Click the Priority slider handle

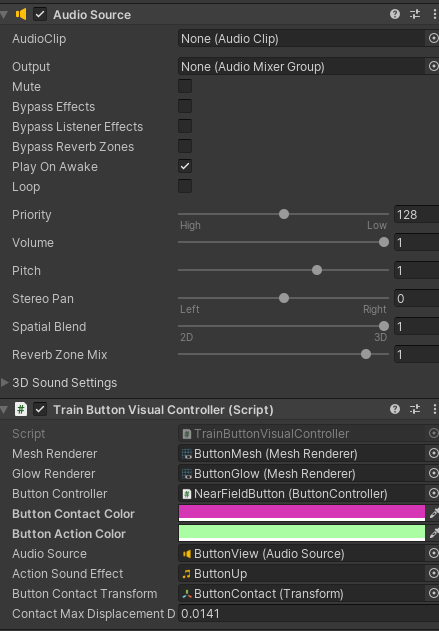(284, 214)
